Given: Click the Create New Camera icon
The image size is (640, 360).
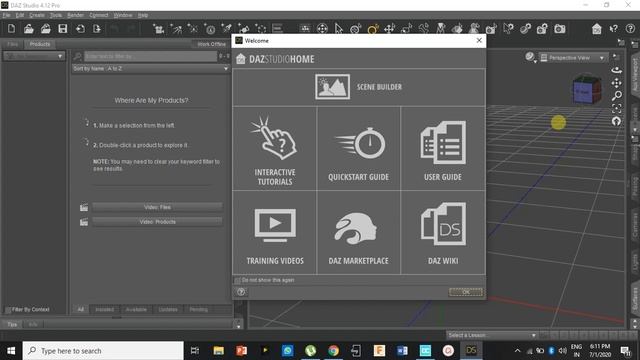Looking at the screenshot, I should 159,29.
